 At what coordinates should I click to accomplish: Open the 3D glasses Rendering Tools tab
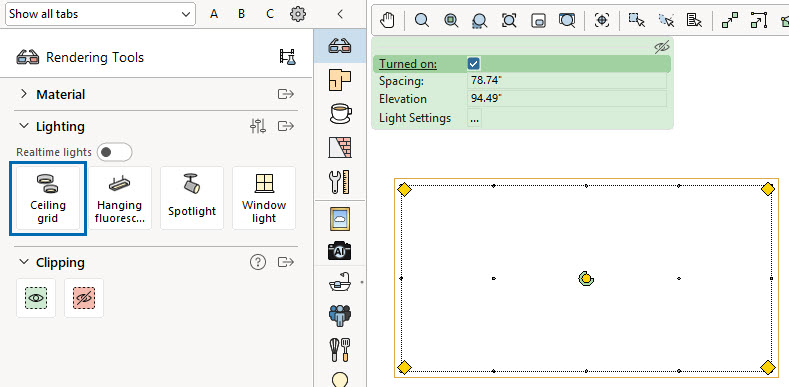click(340, 46)
